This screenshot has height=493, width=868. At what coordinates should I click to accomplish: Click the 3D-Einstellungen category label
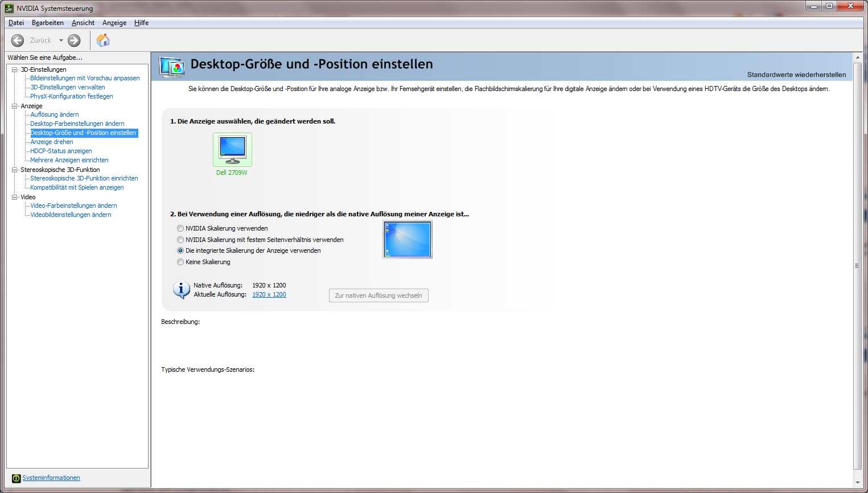click(43, 69)
